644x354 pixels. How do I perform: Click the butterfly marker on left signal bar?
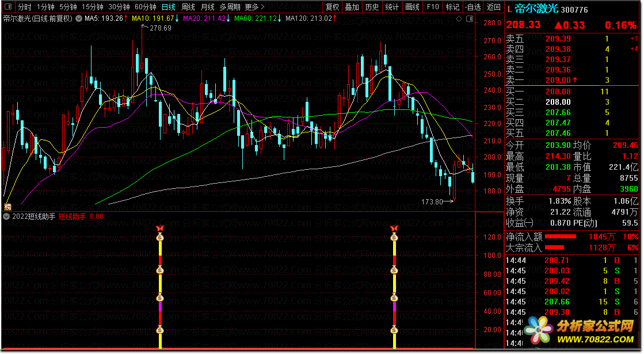(160, 229)
